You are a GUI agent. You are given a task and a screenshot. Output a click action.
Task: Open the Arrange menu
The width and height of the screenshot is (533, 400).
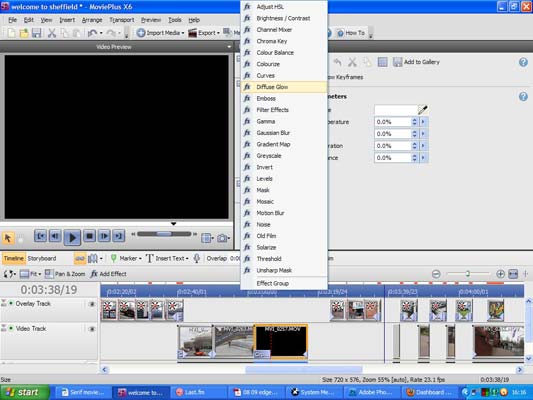tap(92, 20)
